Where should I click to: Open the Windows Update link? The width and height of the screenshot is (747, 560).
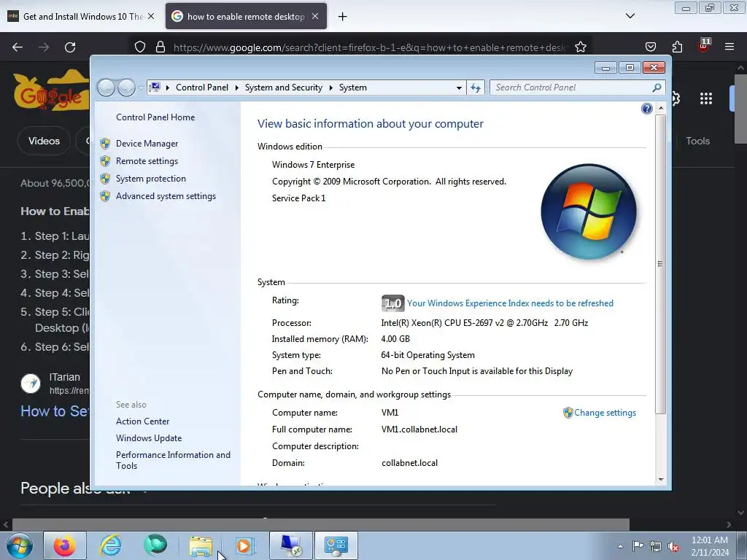pyautogui.click(x=149, y=438)
